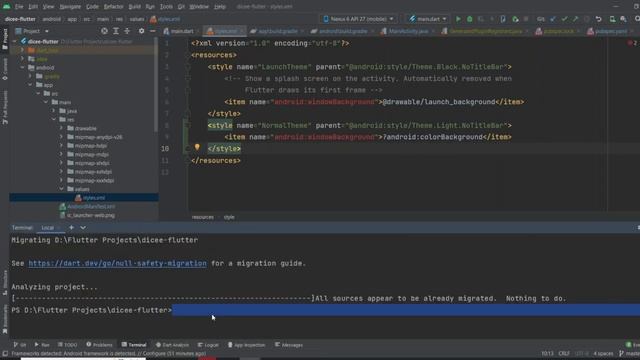640x360 pixels.
Task: Collapse the values folder
Action: coord(61,189)
